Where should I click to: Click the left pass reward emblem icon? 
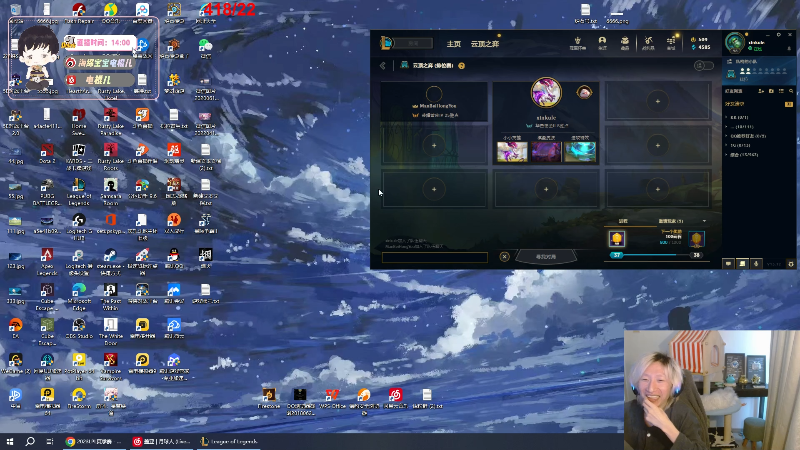pos(617,238)
